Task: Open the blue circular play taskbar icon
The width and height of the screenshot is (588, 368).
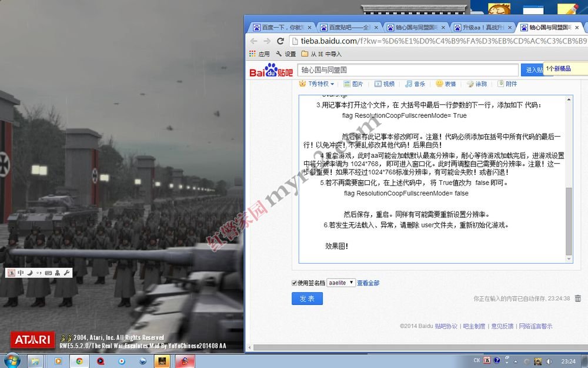Action: [x=122, y=362]
